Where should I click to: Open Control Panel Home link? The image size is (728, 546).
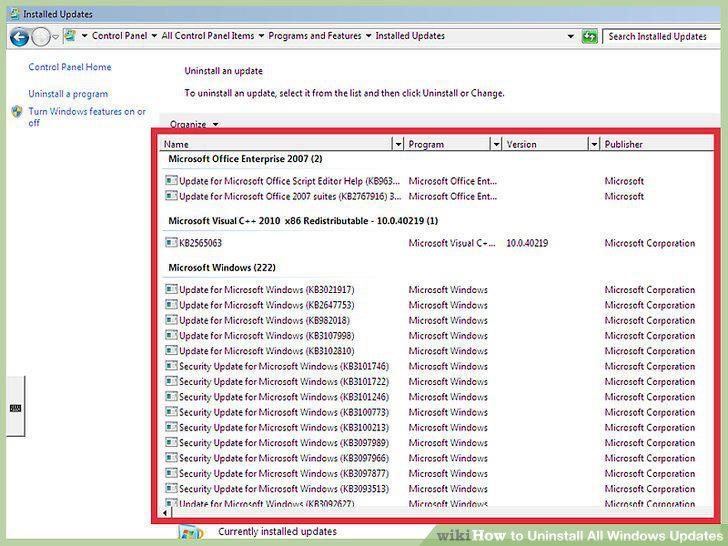pyautogui.click(x=70, y=67)
